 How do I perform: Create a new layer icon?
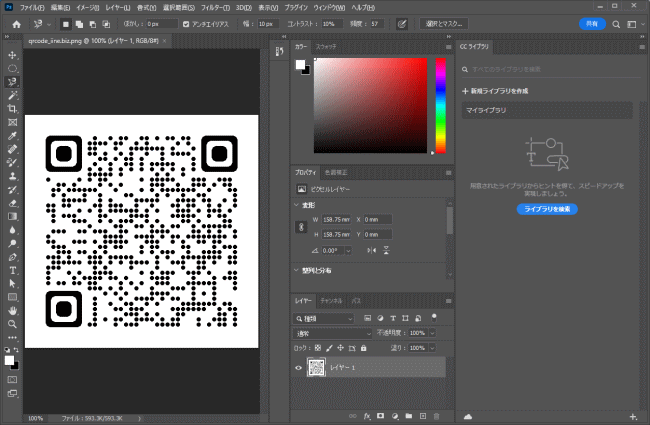[x=423, y=416]
